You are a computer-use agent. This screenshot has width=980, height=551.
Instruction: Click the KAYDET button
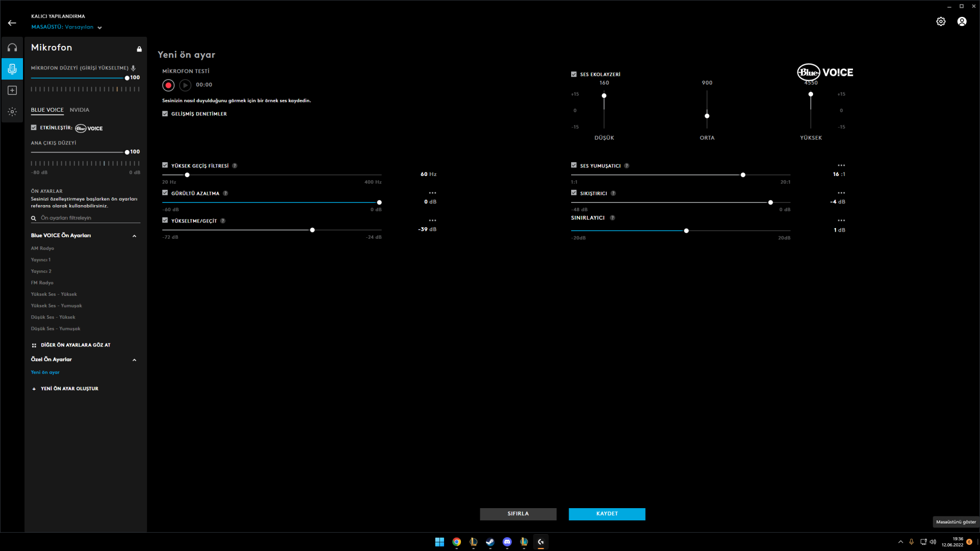[x=607, y=514]
